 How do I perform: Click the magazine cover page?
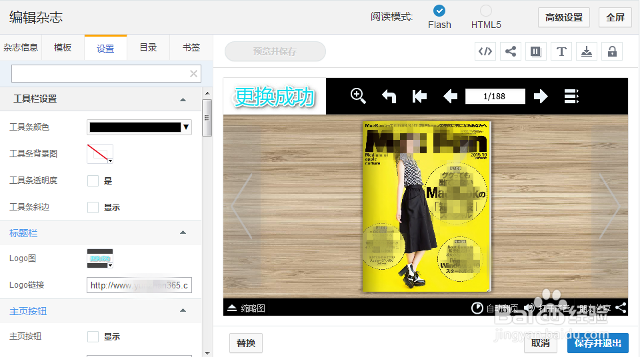click(427, 206)
